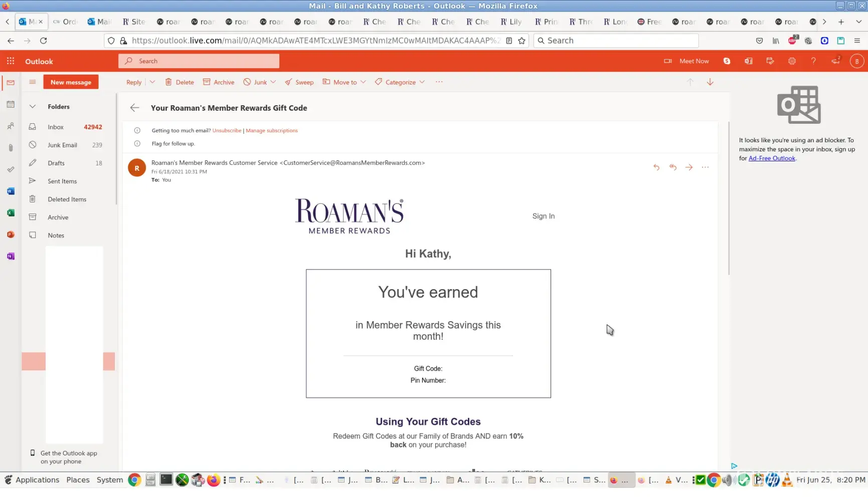Open the Calendar icon in the left rail
868x501 pixels.
pos(11,105)
